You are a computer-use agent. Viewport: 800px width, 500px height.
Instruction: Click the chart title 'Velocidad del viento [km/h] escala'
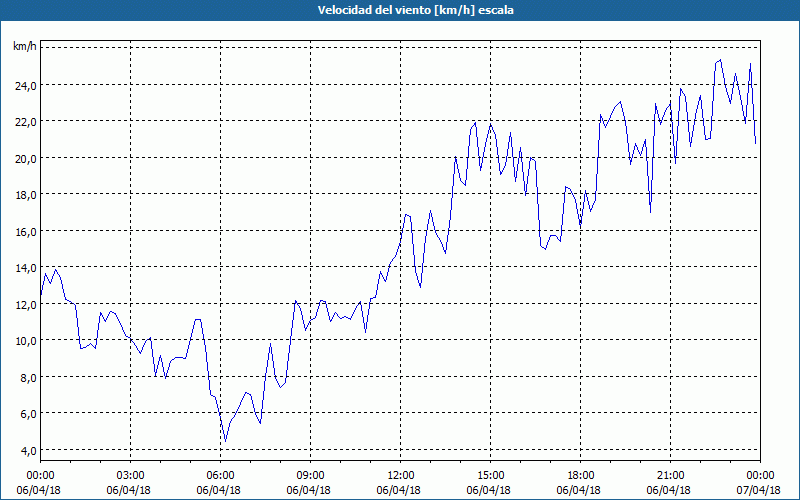tap(415, 10)
